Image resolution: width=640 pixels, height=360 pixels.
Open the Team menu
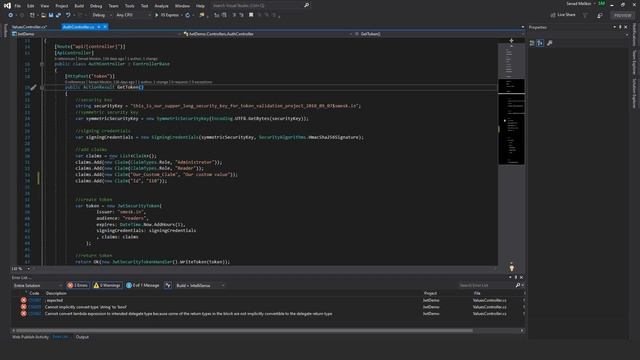[x=113, y=6]
